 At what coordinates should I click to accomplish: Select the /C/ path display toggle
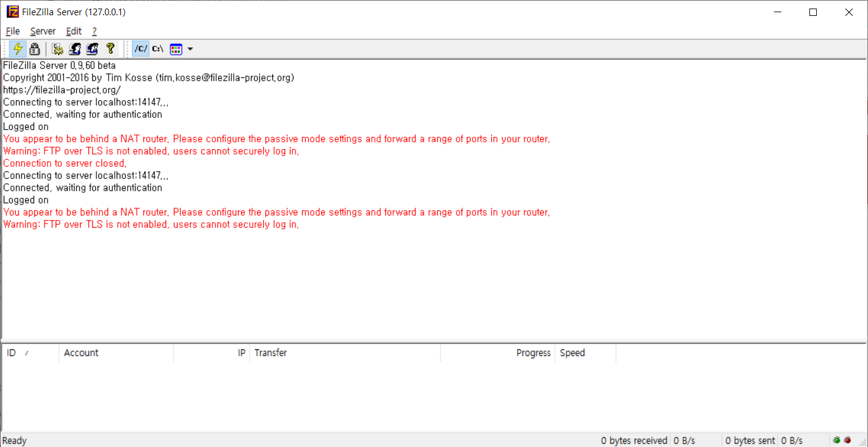point(141,49)
